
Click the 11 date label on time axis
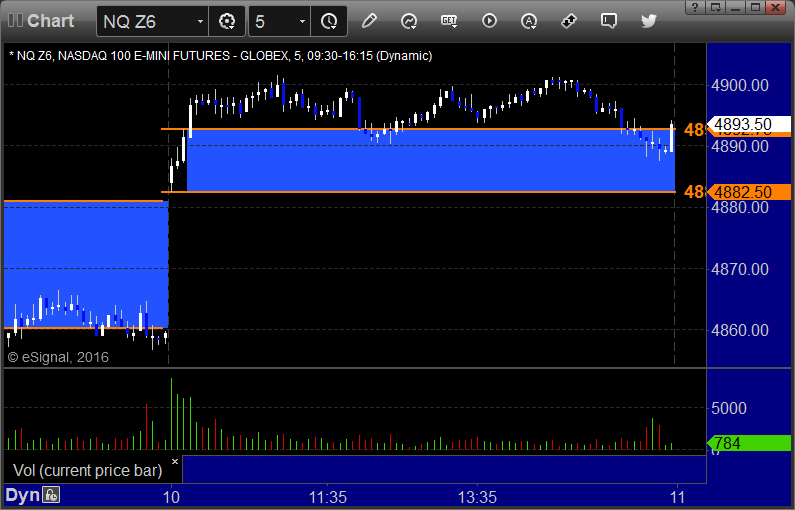[677, 497]
